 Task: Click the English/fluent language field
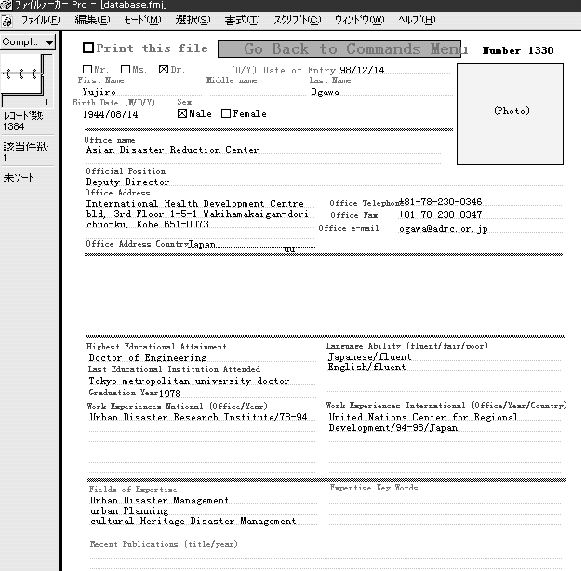pyautogui.click(x=445, y=367)
